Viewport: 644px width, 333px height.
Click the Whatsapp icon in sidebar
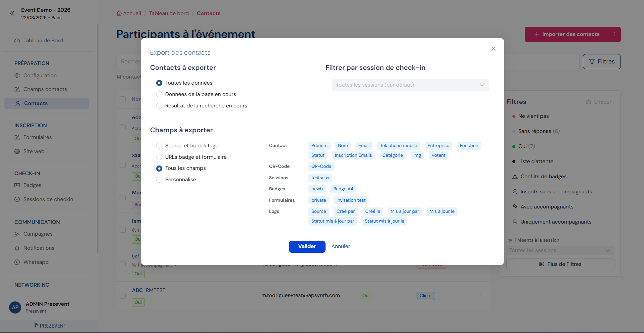pyautogui.click(x=17, y=262)
